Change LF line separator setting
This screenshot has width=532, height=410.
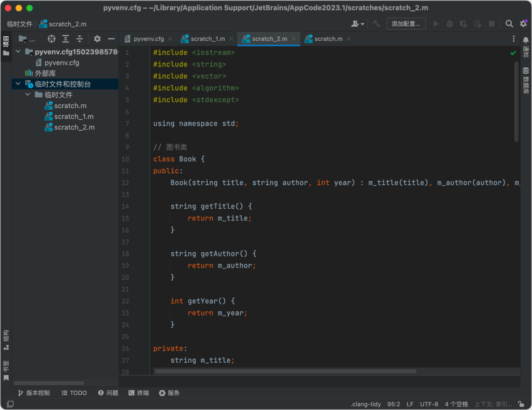[x=410, y=404]
